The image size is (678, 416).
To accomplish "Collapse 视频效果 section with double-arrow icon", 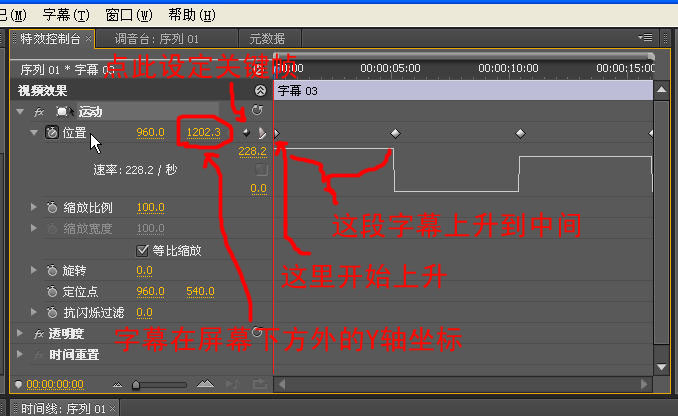I will 261,90.
